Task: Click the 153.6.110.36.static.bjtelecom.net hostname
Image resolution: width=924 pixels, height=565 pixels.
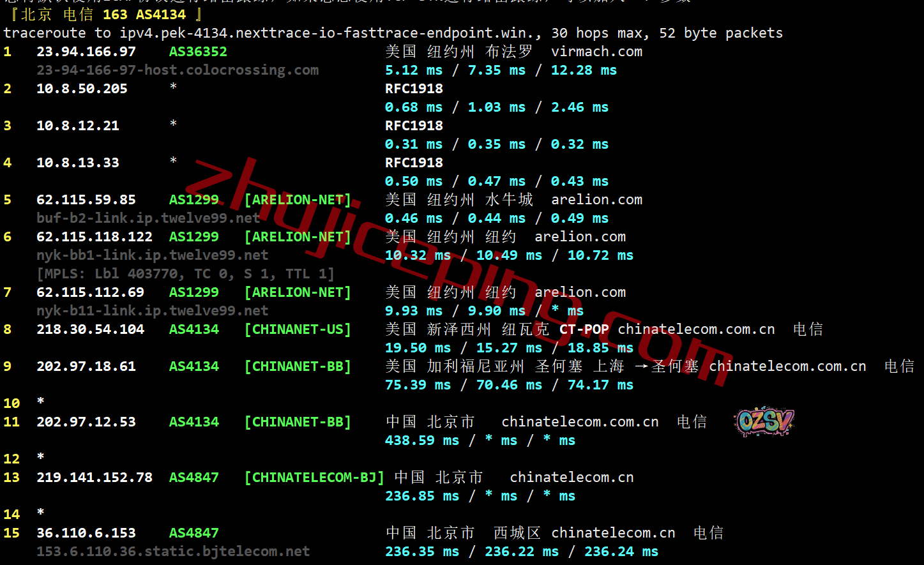Action: click(173, 552)
